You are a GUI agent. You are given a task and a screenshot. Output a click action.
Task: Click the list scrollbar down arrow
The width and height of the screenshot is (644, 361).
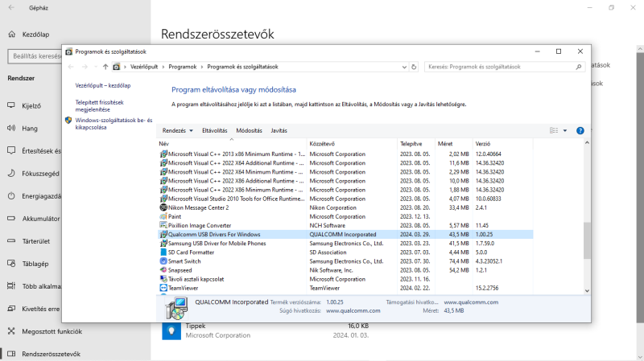click(587, 290)
